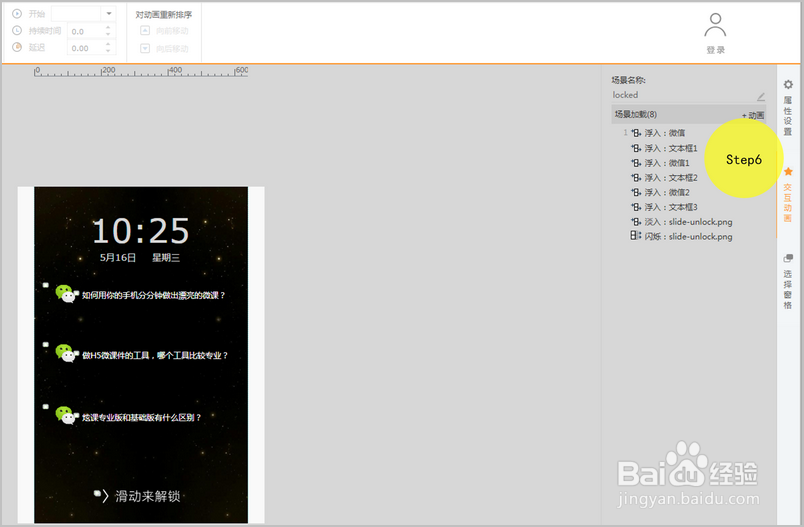Viewport: 804px width, 527px height.
Task: Click the 开始 play circle icon
Action: (x=17, y=13)
